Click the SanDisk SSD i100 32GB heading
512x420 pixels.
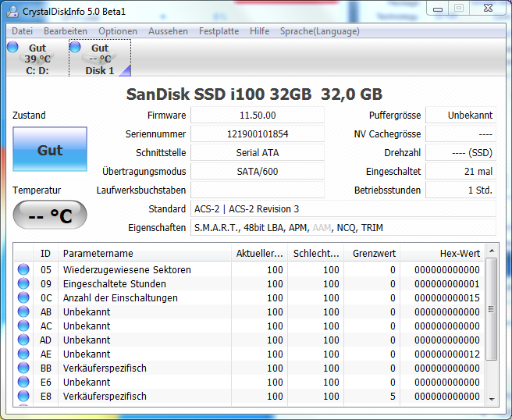pyautogui.click(x=219, y=94)
